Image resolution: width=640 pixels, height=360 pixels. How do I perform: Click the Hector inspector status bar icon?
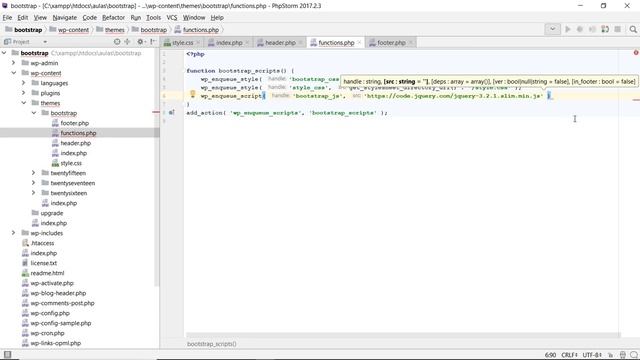[x=622, y=355]
